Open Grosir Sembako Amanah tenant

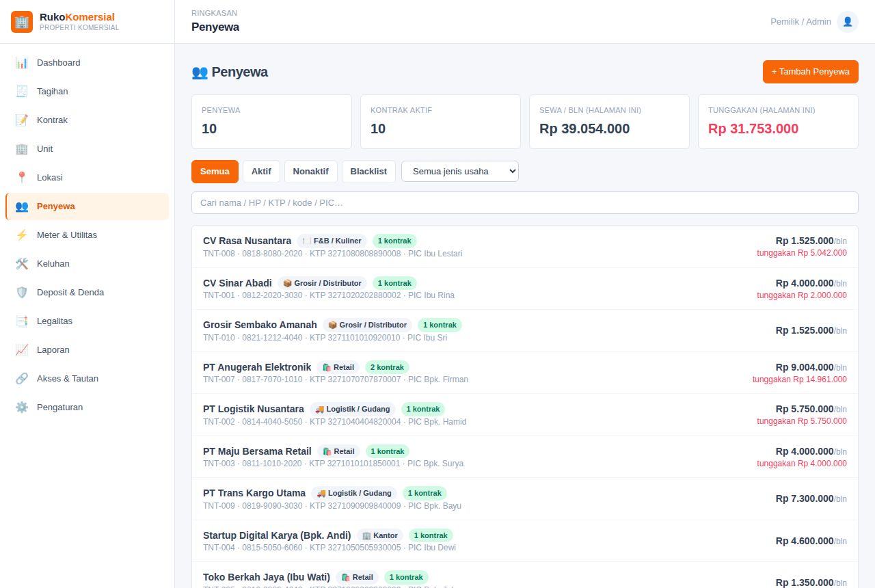pos(525,331)
